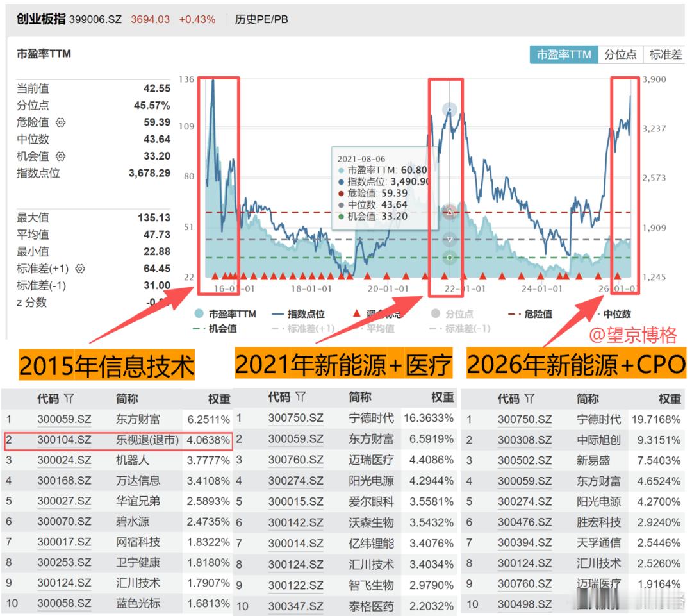This screenshot has height=616, width=692.
Task: Switch to the 标准差 tab
Action: pyautogui.click(x=664, y=56)
